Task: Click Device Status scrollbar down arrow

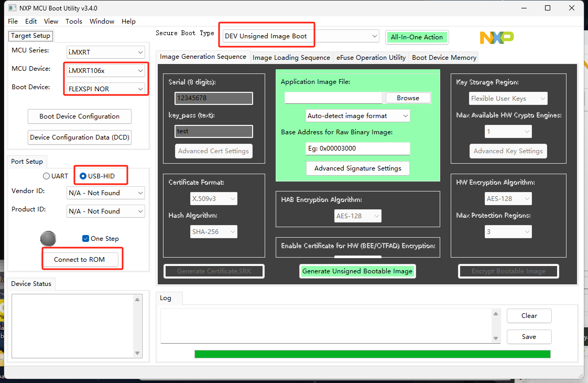Action: [x=137, y=353]
